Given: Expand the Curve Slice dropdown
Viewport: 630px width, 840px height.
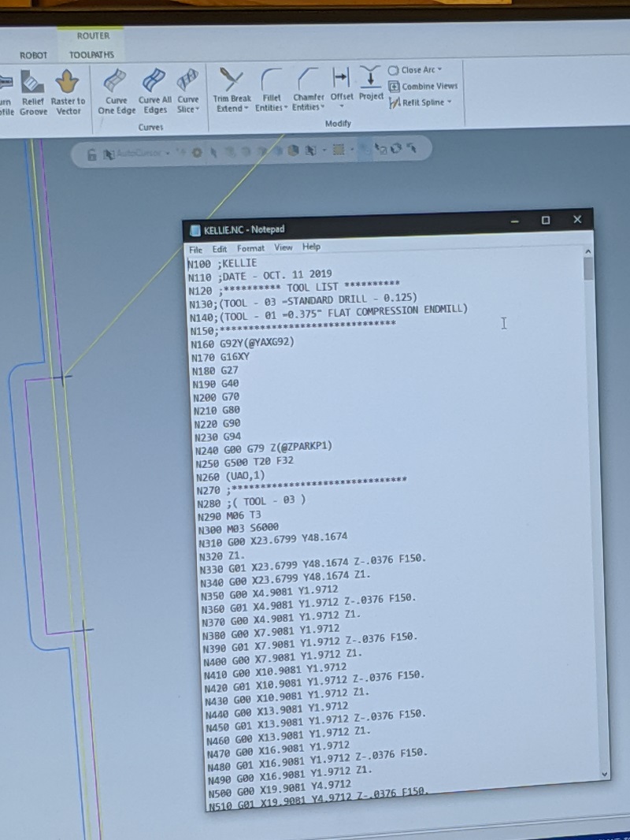Looking at the screenshot, I should [188, 110].
